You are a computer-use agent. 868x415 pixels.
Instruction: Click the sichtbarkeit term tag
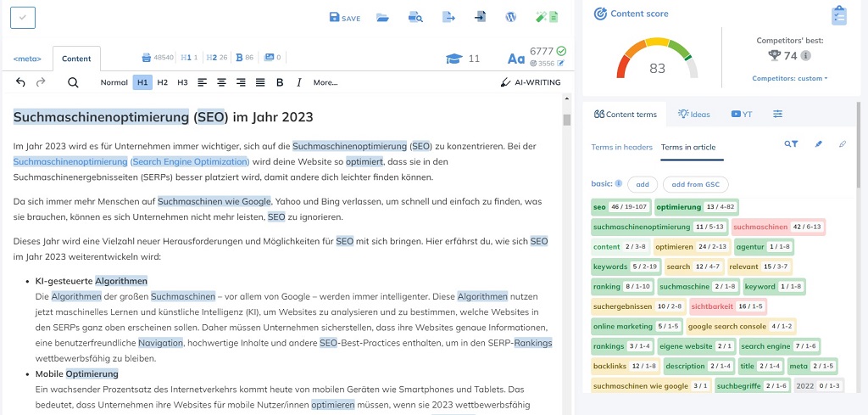click(728, 306)
